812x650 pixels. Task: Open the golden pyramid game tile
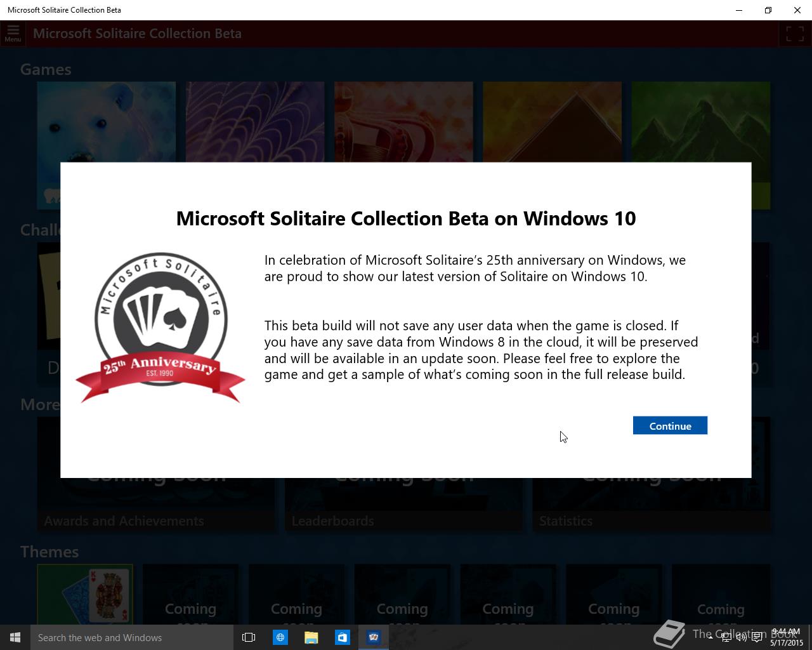coord(552,122)
